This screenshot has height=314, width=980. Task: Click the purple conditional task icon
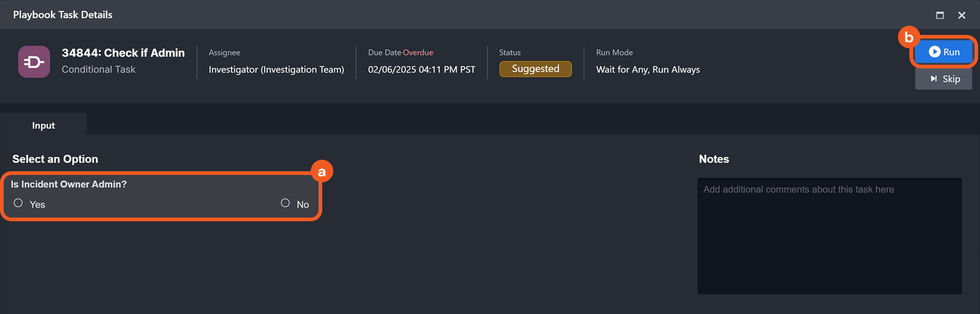coord(34,62)
